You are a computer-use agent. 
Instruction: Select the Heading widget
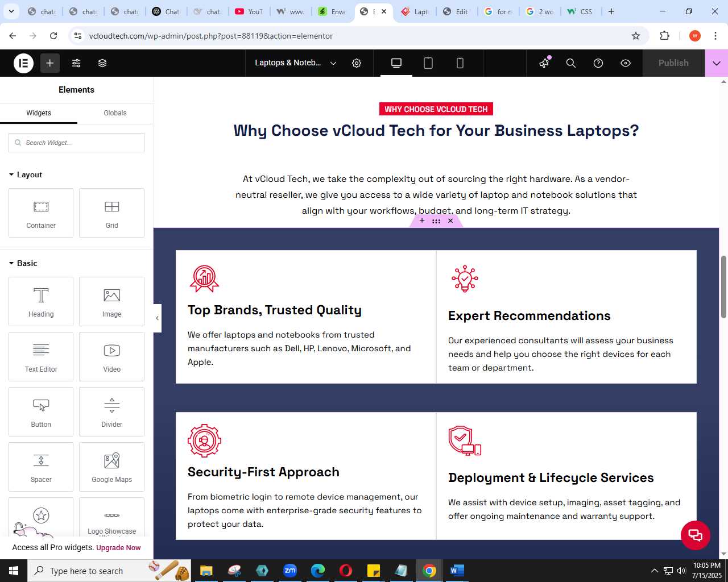pyautogui.click(x=41, y=301)
